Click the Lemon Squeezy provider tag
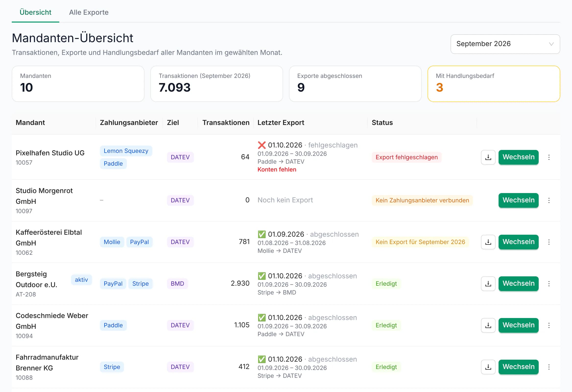The height and width of the screenshot is (392, 572). click(x=126, y=151)
